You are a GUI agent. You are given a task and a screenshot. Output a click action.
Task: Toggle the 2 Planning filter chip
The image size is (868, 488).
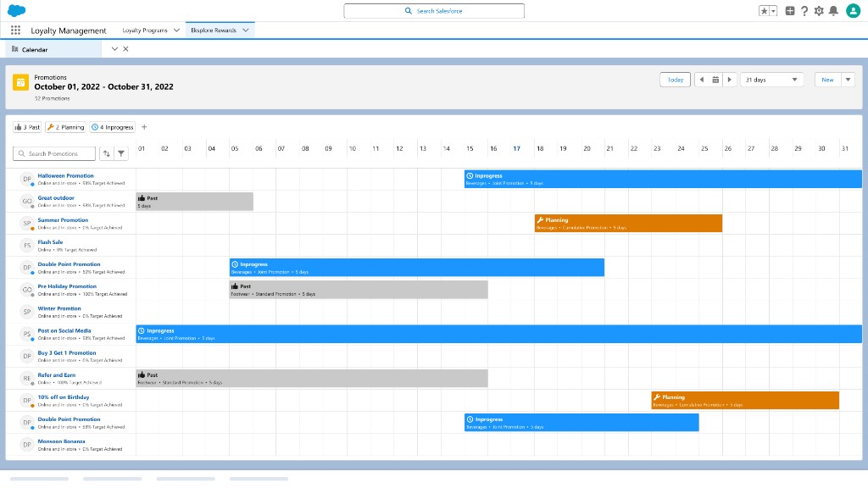[66, 127]
